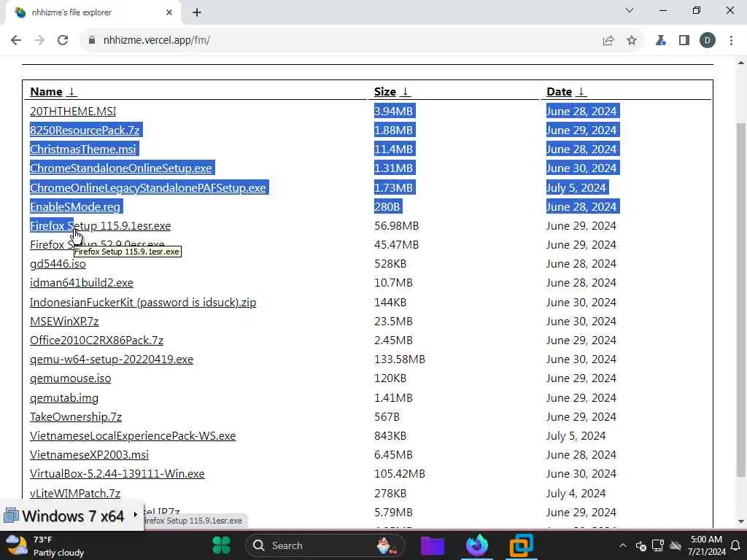Download Office2010C2RX86Pack.7z
This screenshot has width=747, height=560.
(97, 341)
